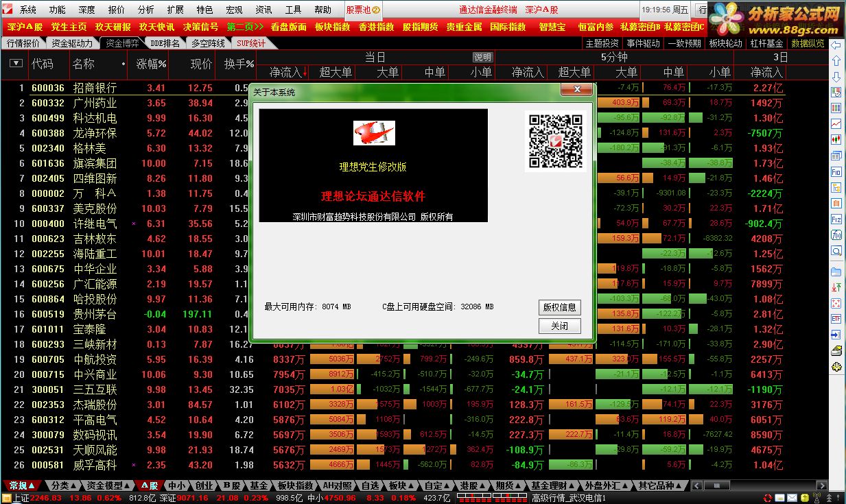Switch to the DDE排名 tab
The height and width of the screenshot is (504, 846).
click(165, 43)
